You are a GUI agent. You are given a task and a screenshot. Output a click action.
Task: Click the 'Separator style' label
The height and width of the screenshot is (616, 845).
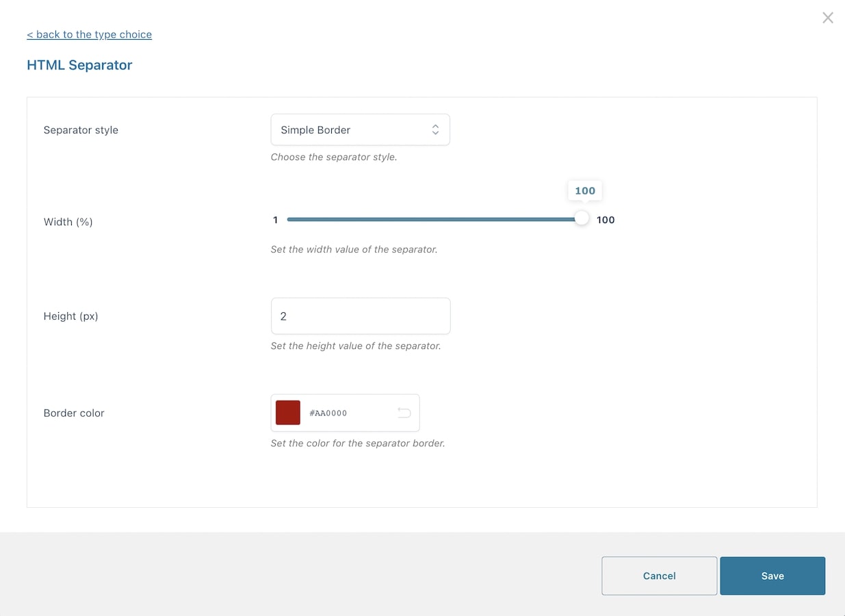coord(81,130)
